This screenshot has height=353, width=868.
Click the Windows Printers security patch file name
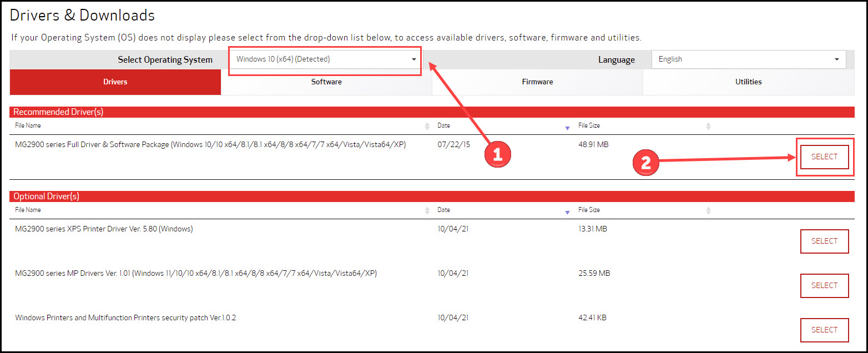[125, 318]
